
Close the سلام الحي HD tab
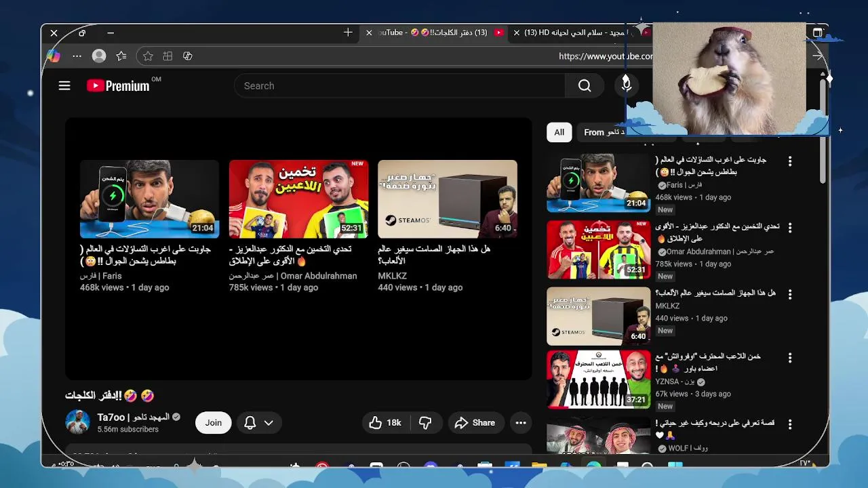pyautogui.click(x=516, y=33)
